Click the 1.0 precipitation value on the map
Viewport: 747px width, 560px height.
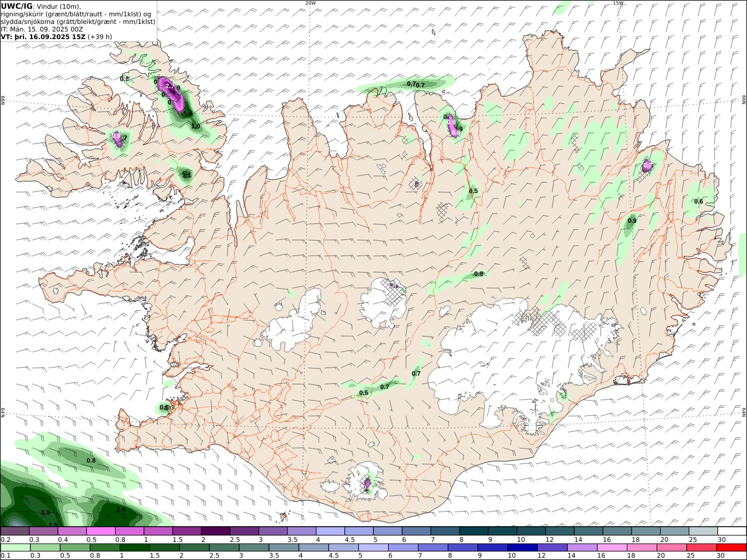point(196,126)
